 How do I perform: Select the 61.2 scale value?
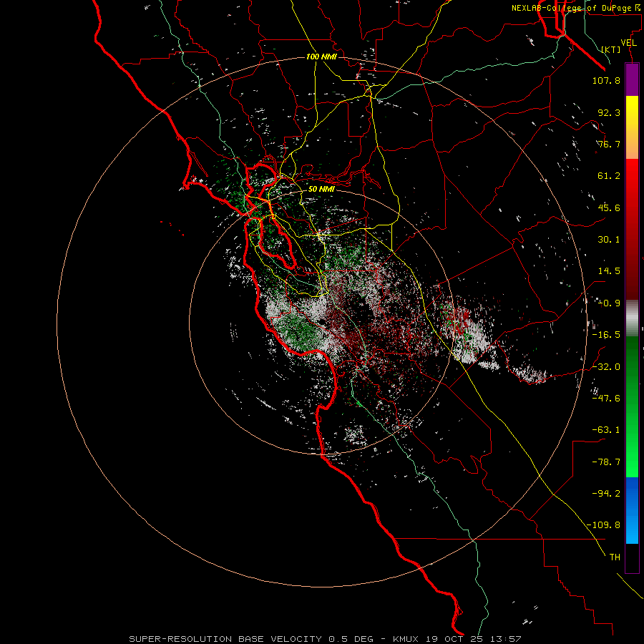click(x=609, y=176)
